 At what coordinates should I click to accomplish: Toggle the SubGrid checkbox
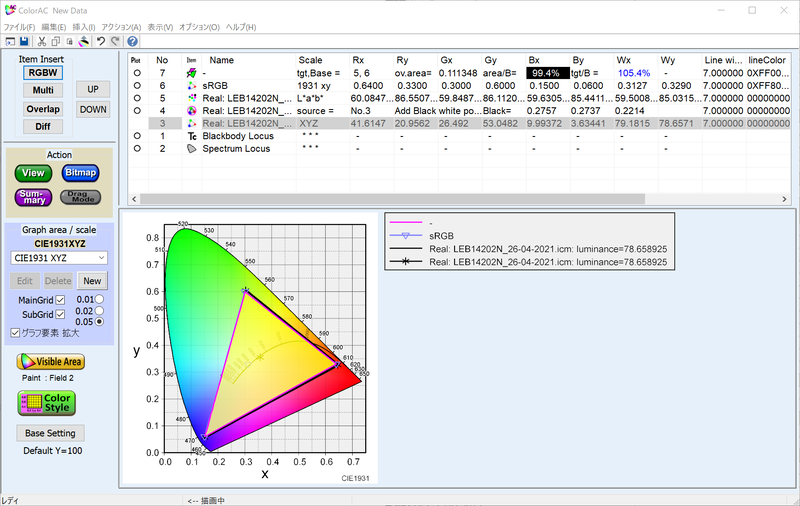click(60, 315)
